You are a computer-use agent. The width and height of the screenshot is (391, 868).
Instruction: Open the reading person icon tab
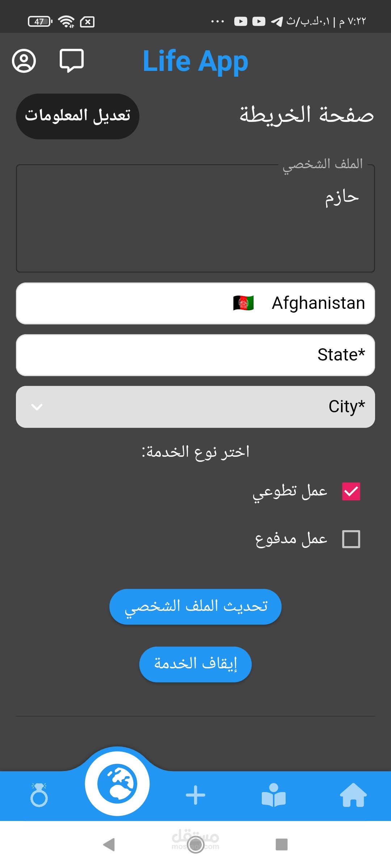tap(274, 795)
